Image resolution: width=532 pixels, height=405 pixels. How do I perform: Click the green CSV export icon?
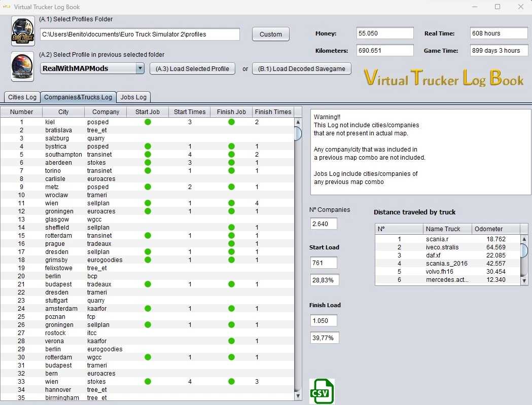tap(322, 391)
